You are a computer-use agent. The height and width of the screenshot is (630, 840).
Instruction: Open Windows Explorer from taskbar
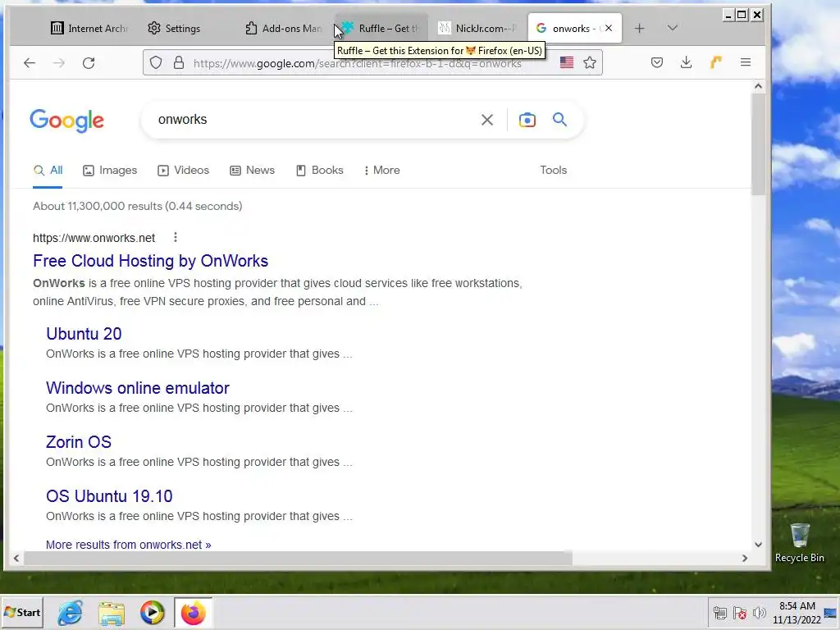112,613
